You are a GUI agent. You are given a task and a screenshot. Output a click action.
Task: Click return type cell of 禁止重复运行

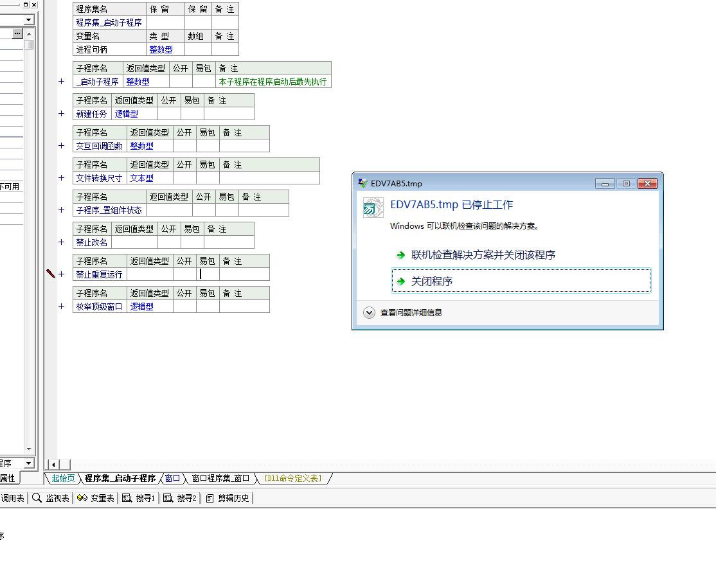coord(150,274)
